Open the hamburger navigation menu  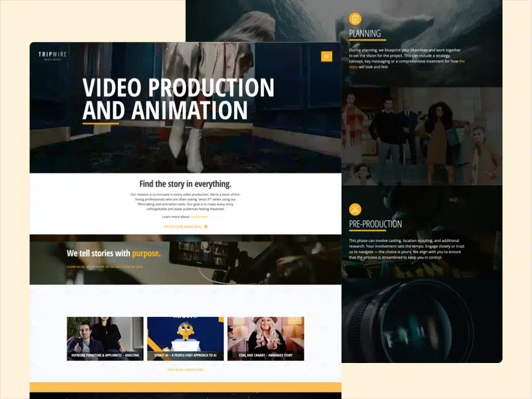[327, 56]
